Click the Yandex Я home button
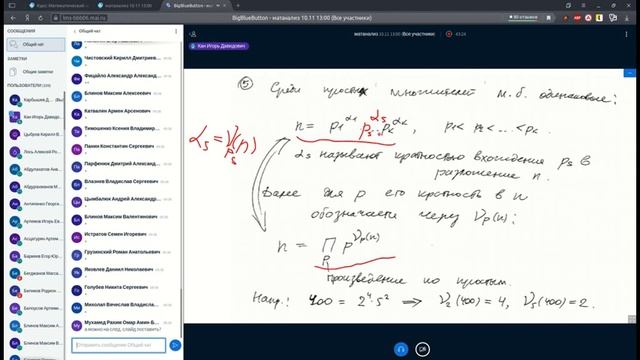640x360 pixels. tap(27, 18)
